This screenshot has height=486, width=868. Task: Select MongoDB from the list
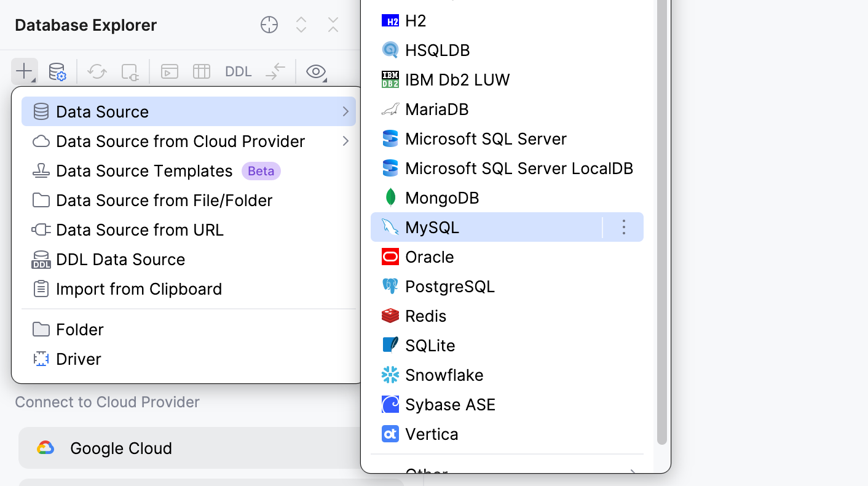point(507,197)
